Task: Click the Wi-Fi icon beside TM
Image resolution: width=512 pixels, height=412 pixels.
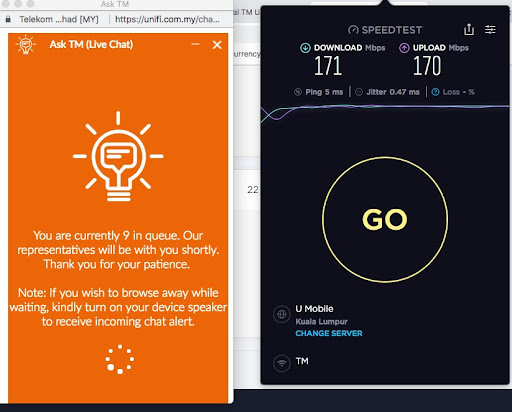Action: (282, 363)
